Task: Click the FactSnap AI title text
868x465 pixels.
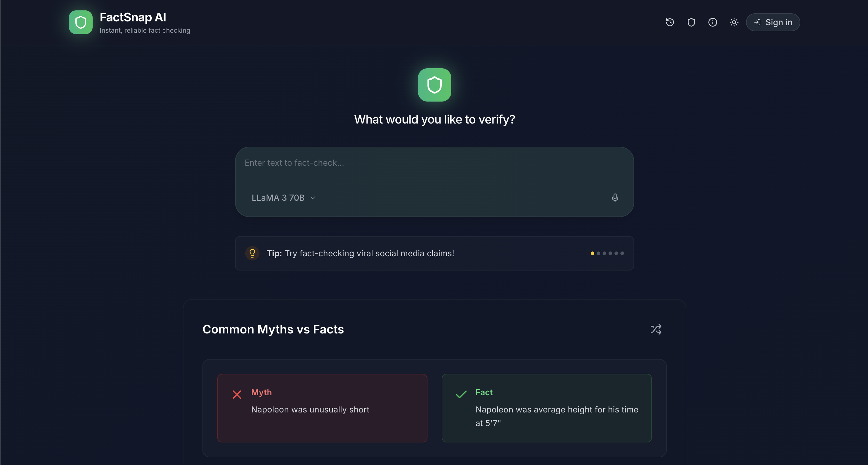Action: [x=133, y=17]
